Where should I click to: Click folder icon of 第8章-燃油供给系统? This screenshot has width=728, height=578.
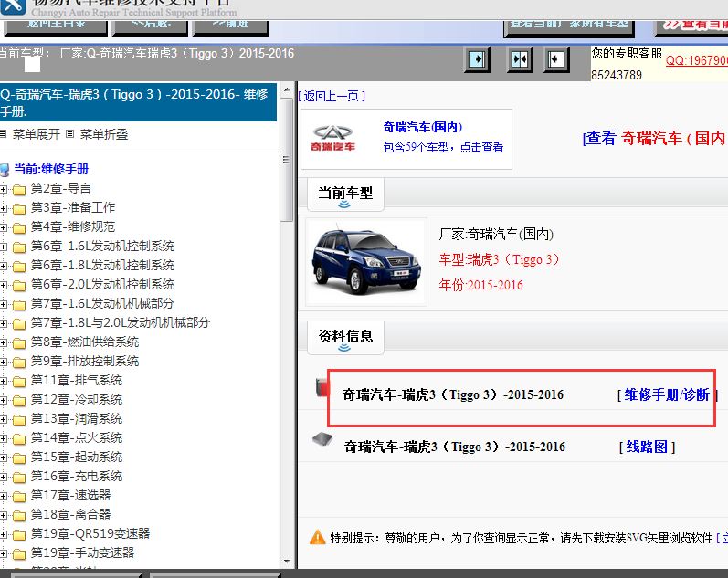19,343
